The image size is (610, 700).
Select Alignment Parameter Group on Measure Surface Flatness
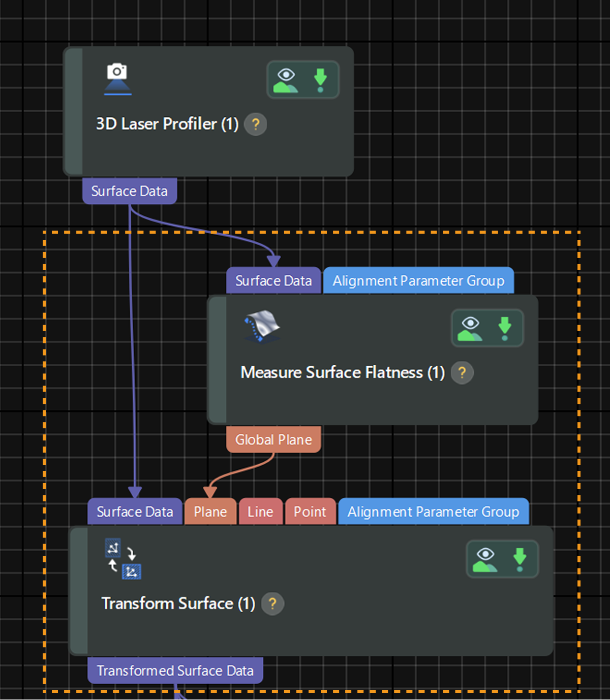pos(418,280)
